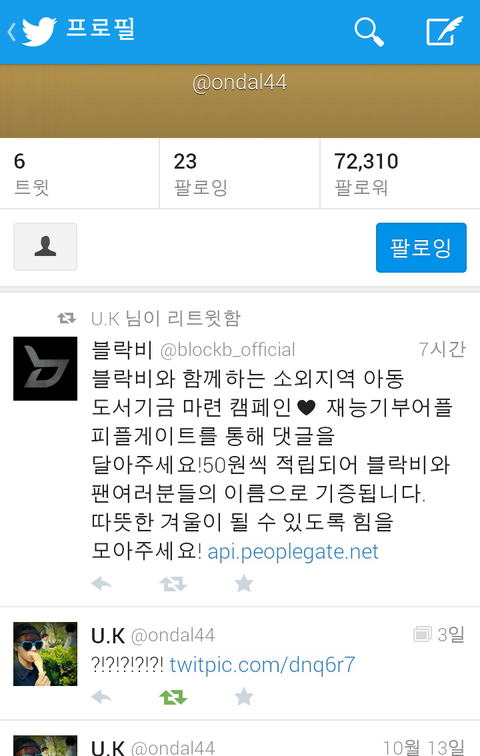Favorite the blockb_official tweet with the star
The image size is (480, 756).
click(x=244, y=583)
